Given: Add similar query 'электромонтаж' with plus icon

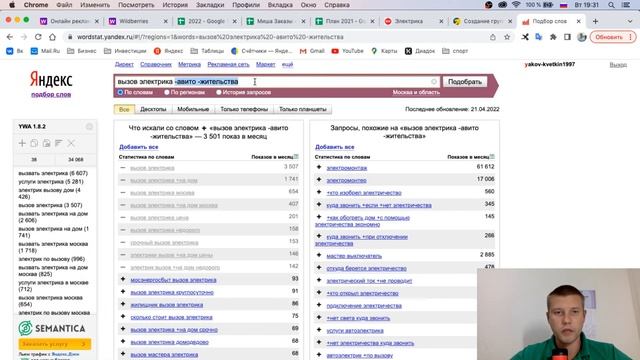Looking at the screenshot, I should (319, 167).
